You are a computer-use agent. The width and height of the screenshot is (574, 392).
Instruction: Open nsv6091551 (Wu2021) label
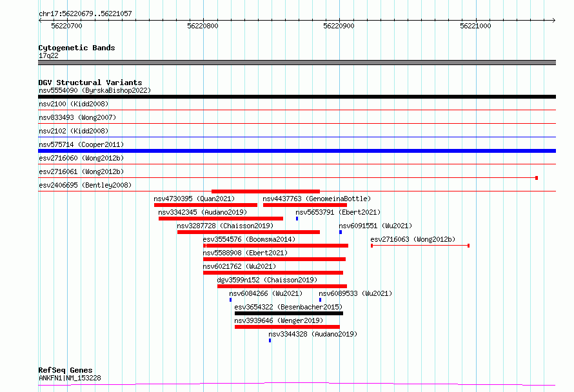click(x=375, y=226)
